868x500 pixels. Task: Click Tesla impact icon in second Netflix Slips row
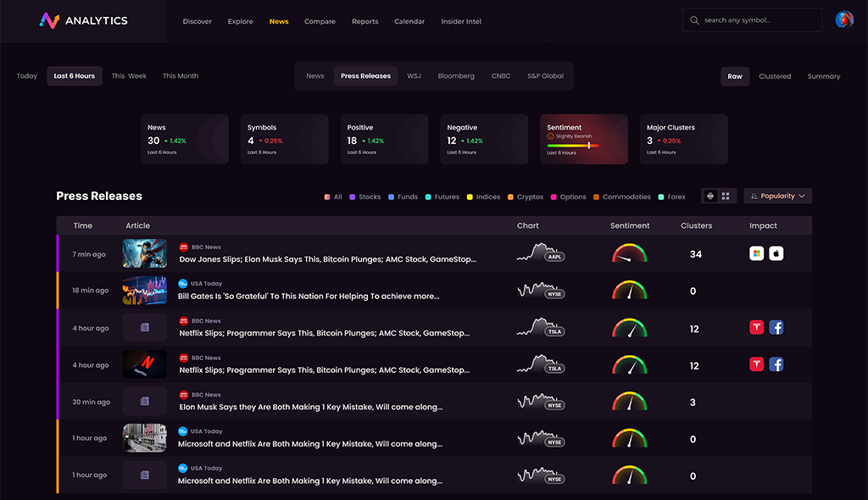coord(756,364)
